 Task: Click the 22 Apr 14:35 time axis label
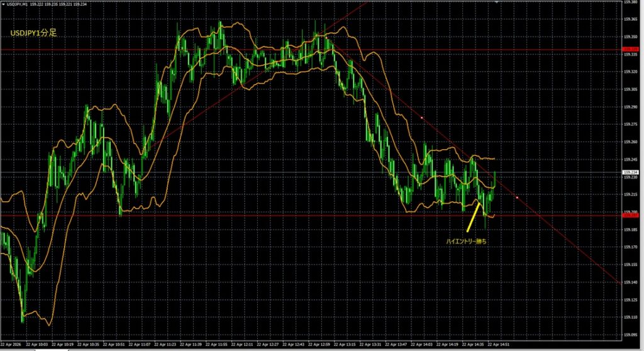473,345
